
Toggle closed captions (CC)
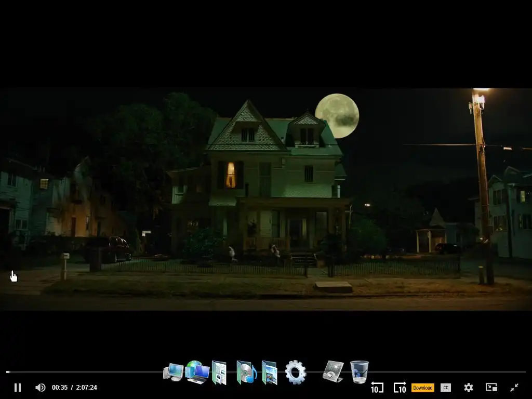(x=445, y=388)
